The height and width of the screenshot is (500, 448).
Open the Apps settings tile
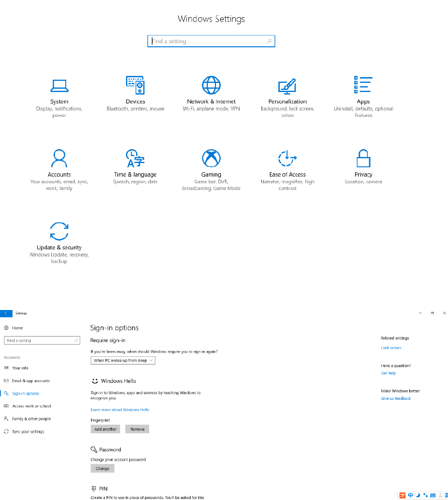pyautogui.click(x=363, y=97)
